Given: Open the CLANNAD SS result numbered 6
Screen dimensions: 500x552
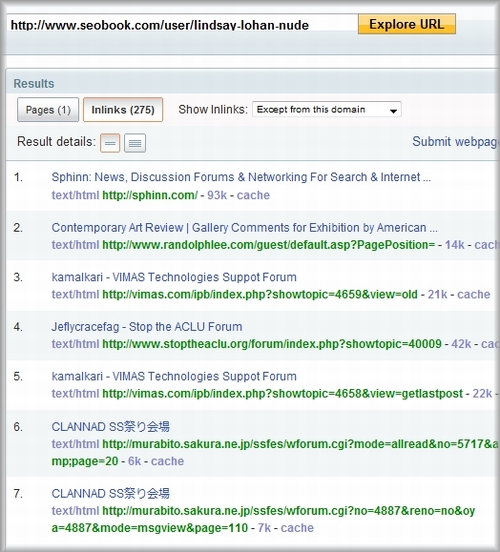Looking at the screenshot, I should (x=111, y=427).
